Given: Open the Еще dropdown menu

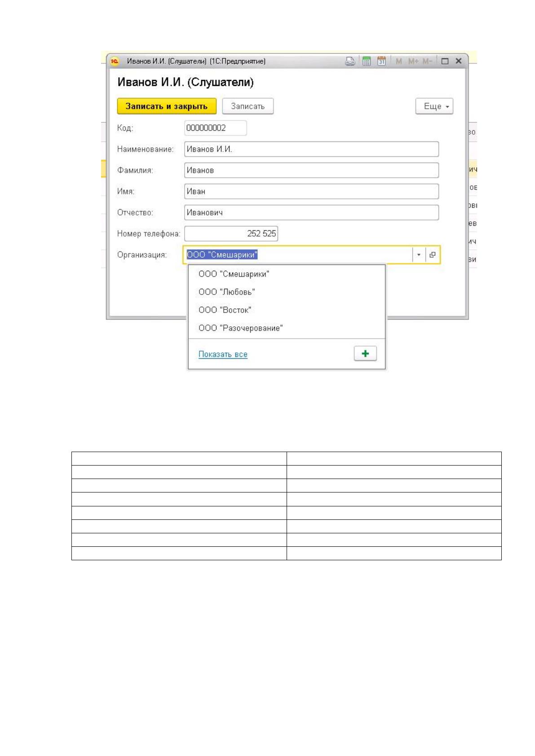Looking at the screenshot, I should pyautogui.click(x=434, y=106).
